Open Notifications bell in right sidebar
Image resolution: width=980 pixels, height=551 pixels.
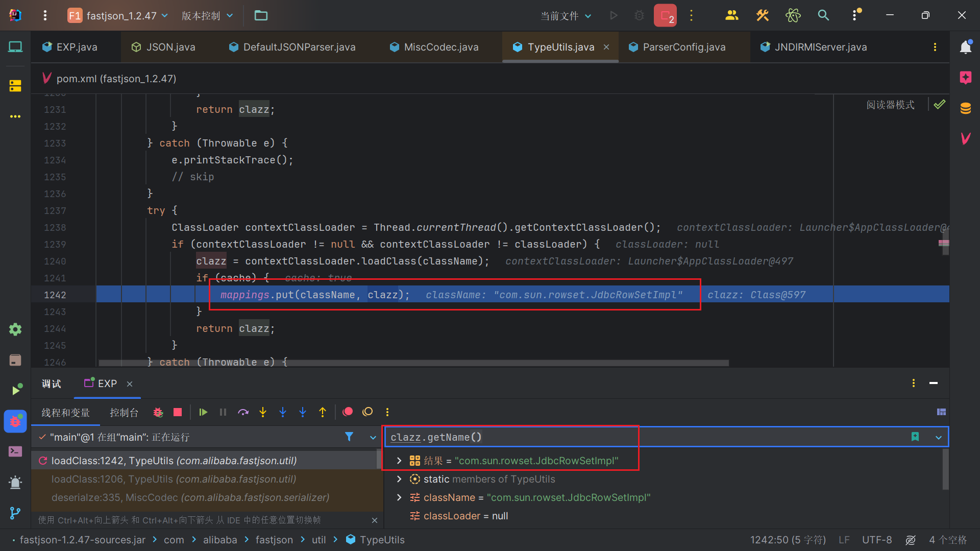[965, 47]
